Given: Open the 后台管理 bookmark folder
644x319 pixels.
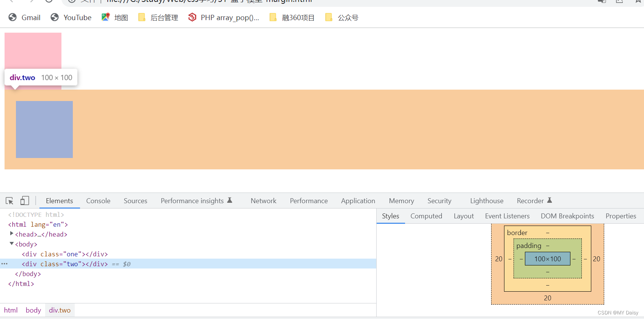Looking at the screenshot, I should (x=158, y=17).
